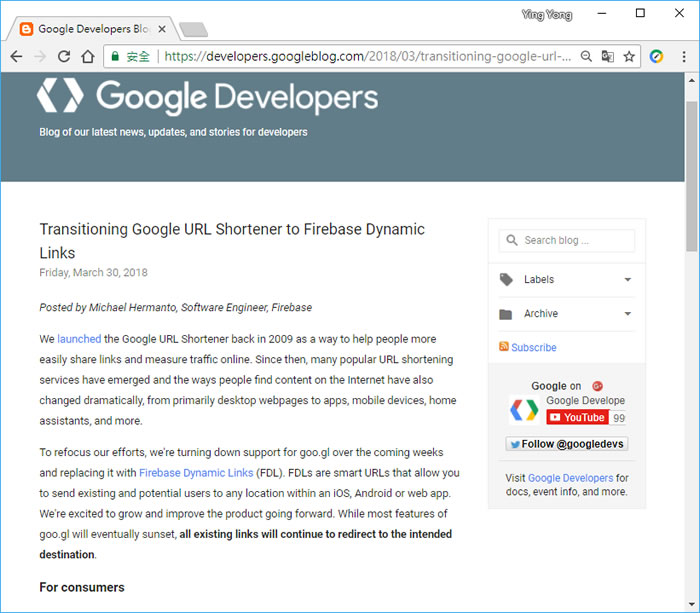Click the Google Developers channel logo thumbnail

(x=525, y=409)
